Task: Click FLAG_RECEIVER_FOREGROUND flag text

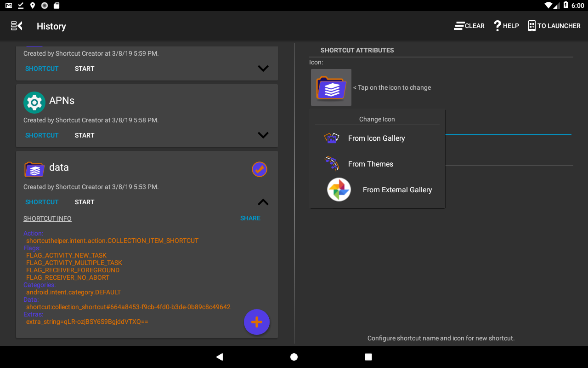Action: [x=73, y=270]
